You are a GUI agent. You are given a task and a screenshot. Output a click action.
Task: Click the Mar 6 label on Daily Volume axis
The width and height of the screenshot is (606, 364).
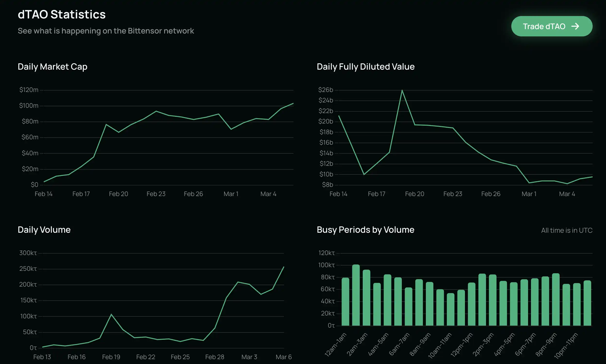click(284, 357)
